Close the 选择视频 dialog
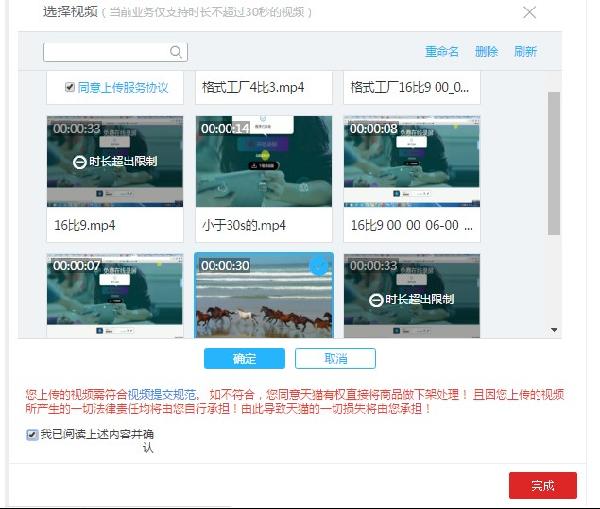The height and width of the screenshot is (509, 600). click(x=530, y=12)
